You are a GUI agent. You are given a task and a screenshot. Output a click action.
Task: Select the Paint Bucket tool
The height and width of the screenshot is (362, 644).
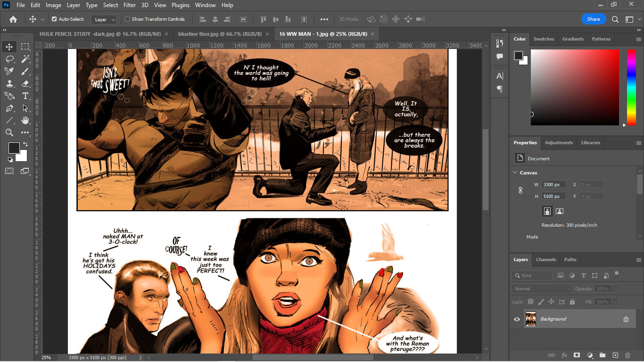click(x=9, y=96)
